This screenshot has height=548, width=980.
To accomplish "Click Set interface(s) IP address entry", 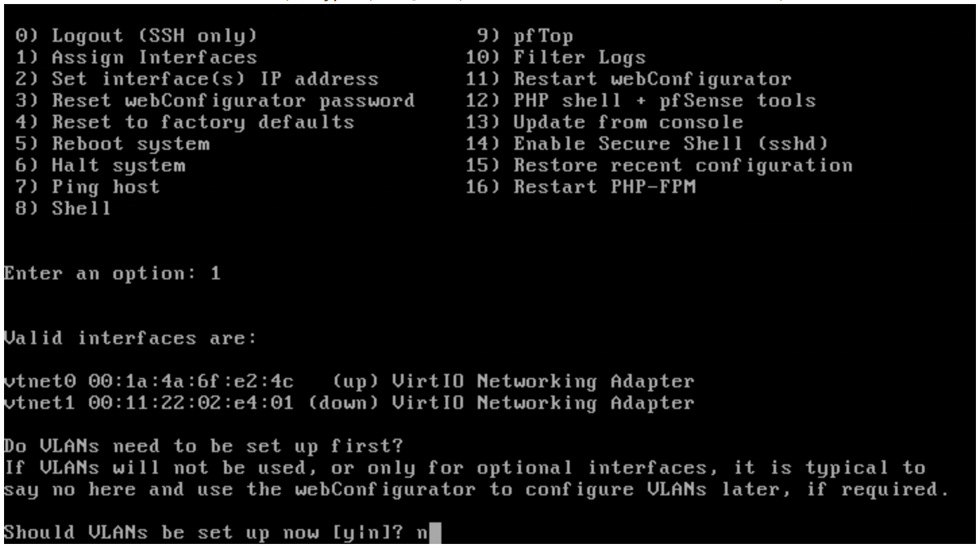I will pos(196,79).
